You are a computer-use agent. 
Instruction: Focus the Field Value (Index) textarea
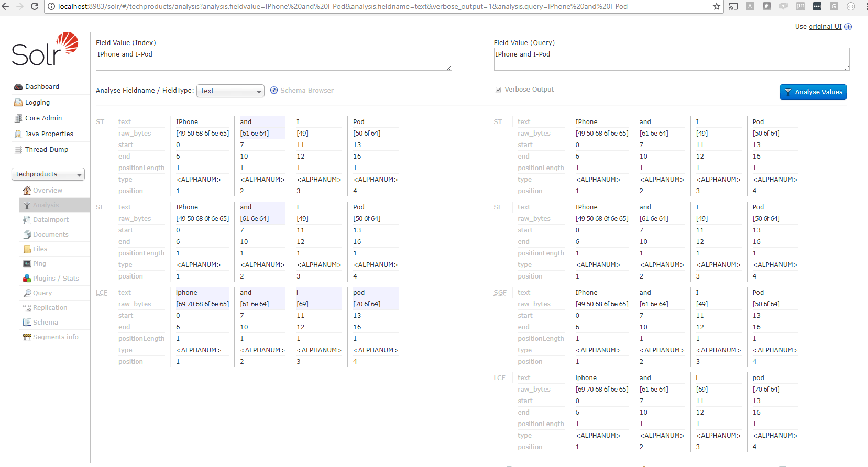(273, 59)
